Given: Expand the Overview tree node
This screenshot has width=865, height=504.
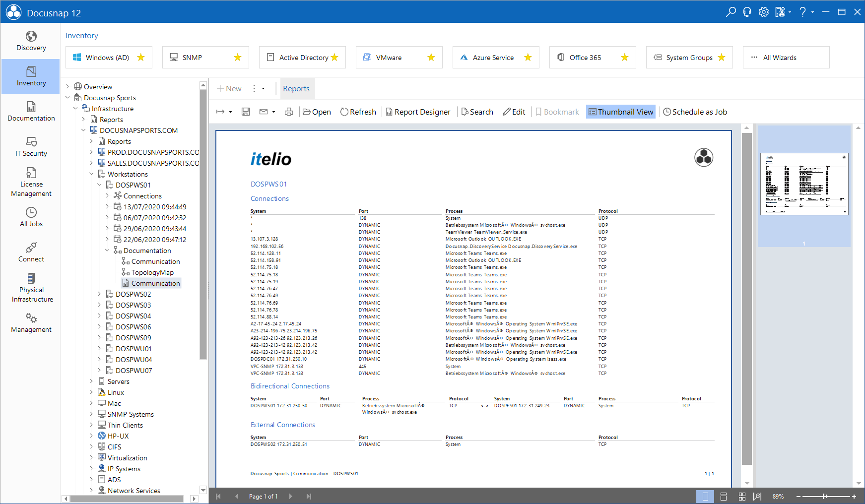Looking at the screenshot, I should [x=67, y=87].
